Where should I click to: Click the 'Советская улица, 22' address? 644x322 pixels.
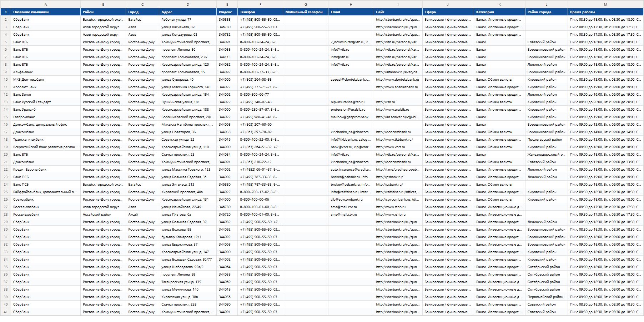(188, 140)
